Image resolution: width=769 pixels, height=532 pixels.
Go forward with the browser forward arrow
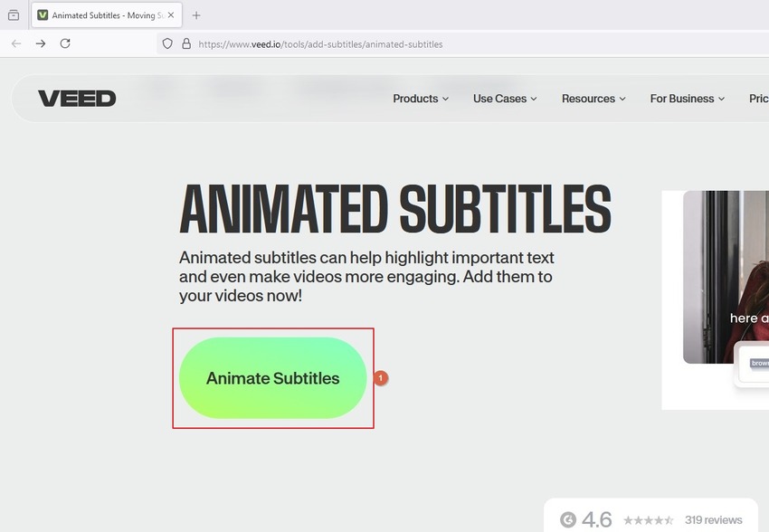coord(41,43)
